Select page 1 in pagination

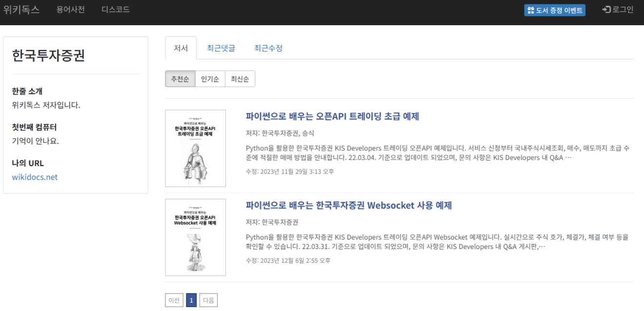[x=191, y=300]
